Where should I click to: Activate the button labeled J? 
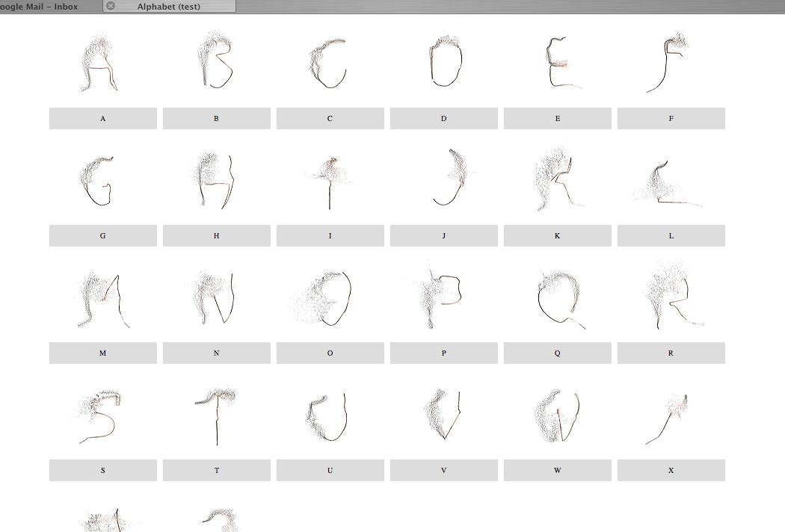(444, 235)
